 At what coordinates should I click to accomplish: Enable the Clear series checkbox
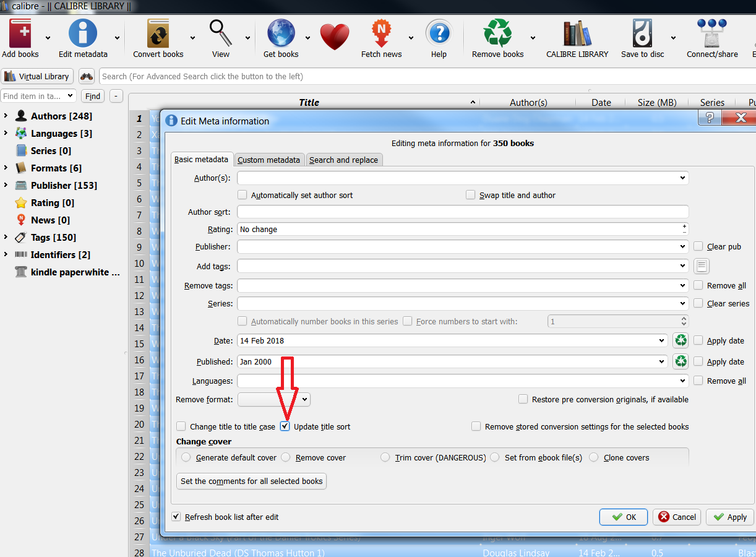698,303
